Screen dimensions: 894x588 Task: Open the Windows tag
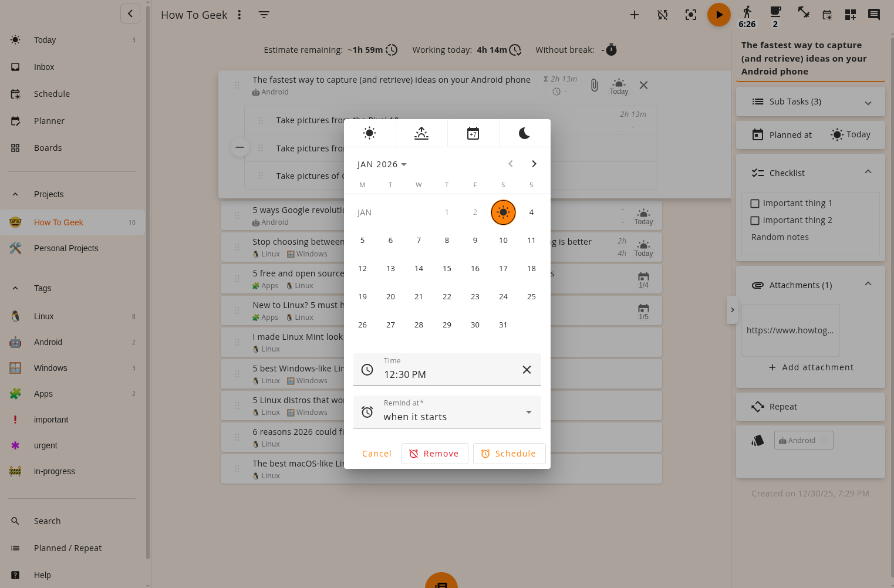73,368
